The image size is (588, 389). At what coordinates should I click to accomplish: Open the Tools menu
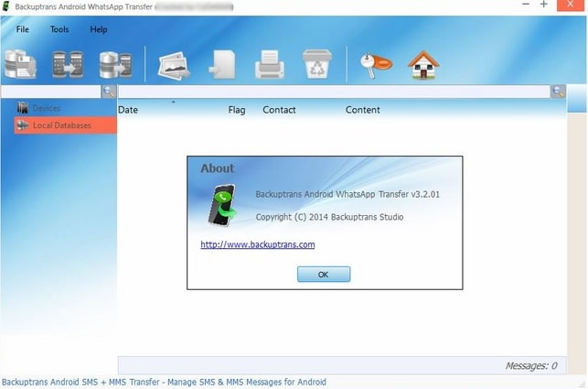(x=59, y=29)
